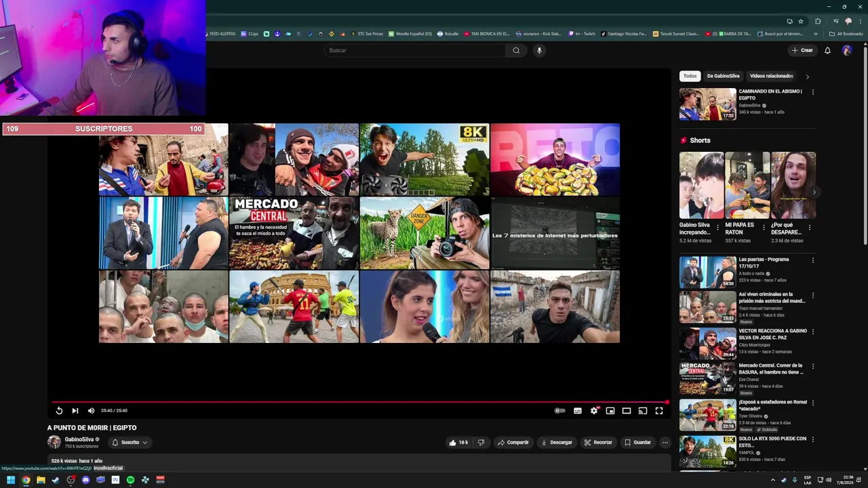Image resolution: width=868 pixels, height=488 pixels.
Task: Select the Todos filter chip
Action: [x=690, y=76]
